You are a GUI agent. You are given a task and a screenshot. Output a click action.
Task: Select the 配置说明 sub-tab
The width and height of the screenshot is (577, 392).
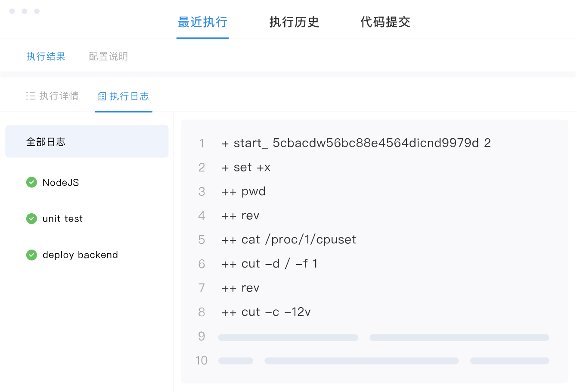coord(109,56)
